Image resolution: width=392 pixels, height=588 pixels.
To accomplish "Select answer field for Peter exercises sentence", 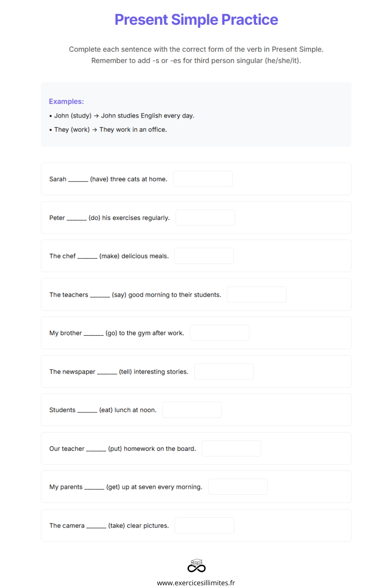I will 205,218.
